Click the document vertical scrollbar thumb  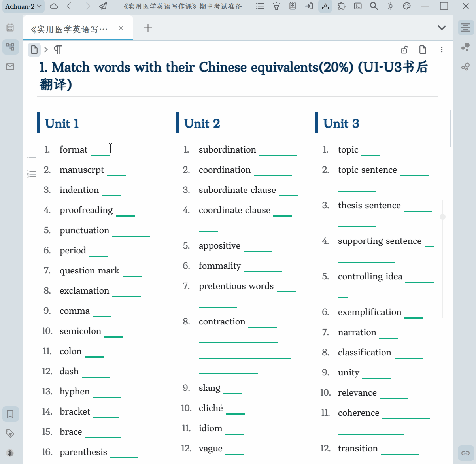click(450, 128)
